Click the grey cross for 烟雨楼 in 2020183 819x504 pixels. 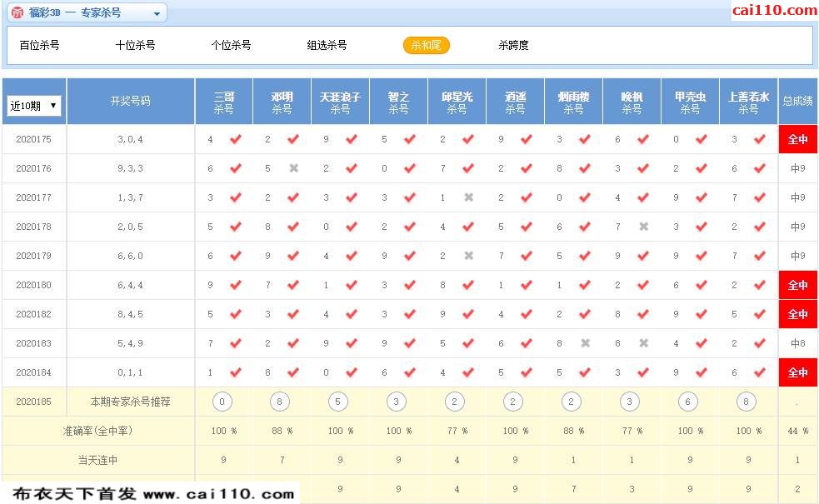point(586,343)
